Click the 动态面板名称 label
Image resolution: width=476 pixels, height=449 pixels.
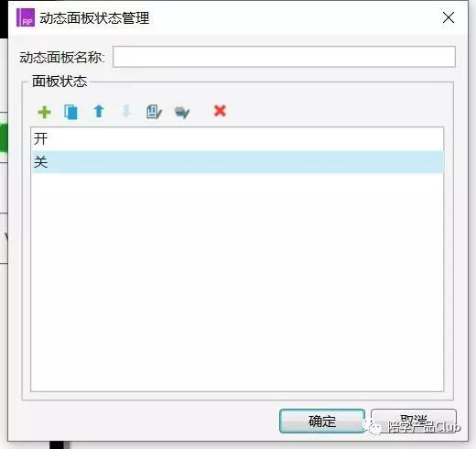coord(62,57)
